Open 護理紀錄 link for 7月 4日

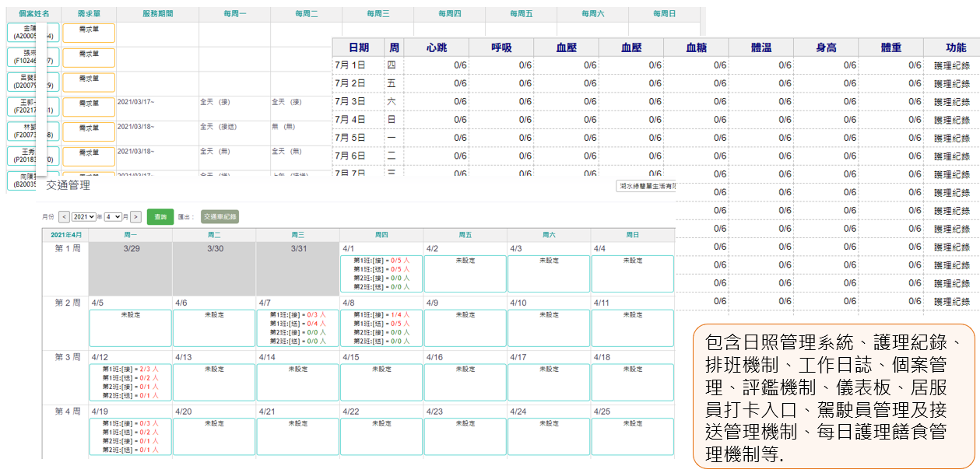coord(950,120)
